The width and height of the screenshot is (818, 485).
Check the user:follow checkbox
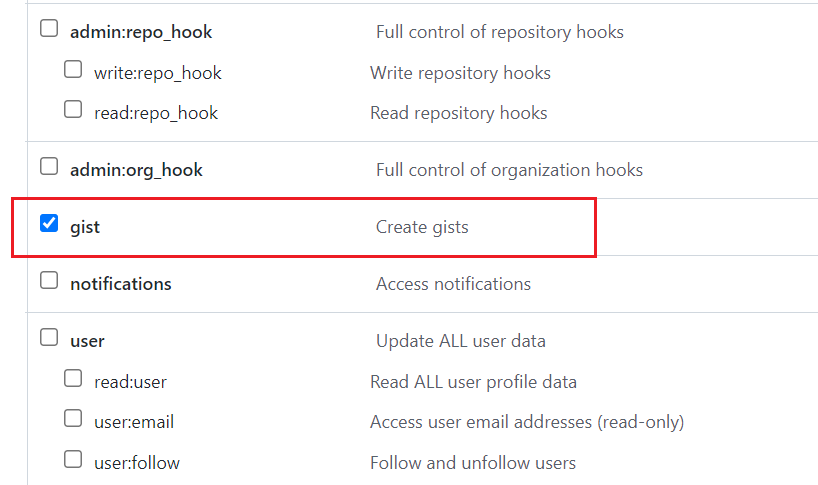[x=73, y=460]
